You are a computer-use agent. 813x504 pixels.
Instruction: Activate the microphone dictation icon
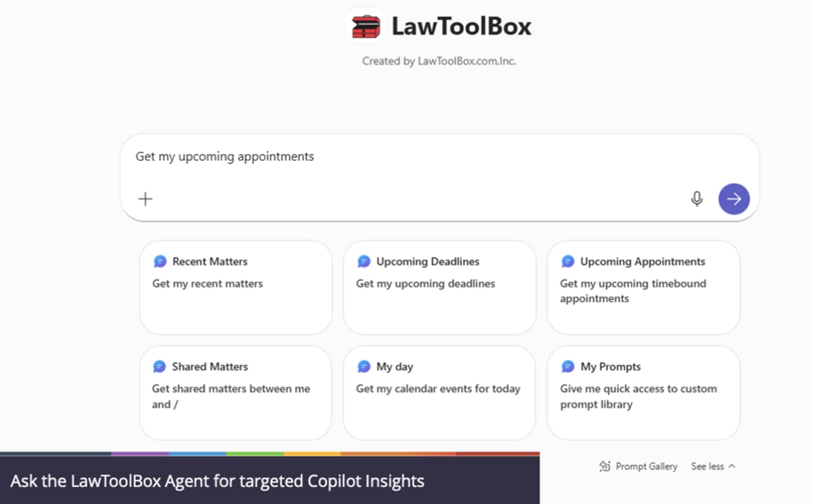pyautogui.click(x=697, y=199)
